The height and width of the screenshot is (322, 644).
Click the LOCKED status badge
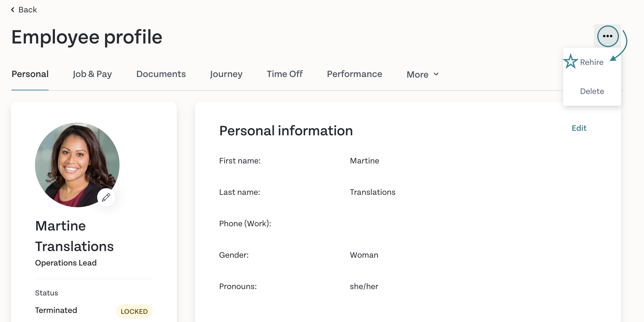click(134, 311)
